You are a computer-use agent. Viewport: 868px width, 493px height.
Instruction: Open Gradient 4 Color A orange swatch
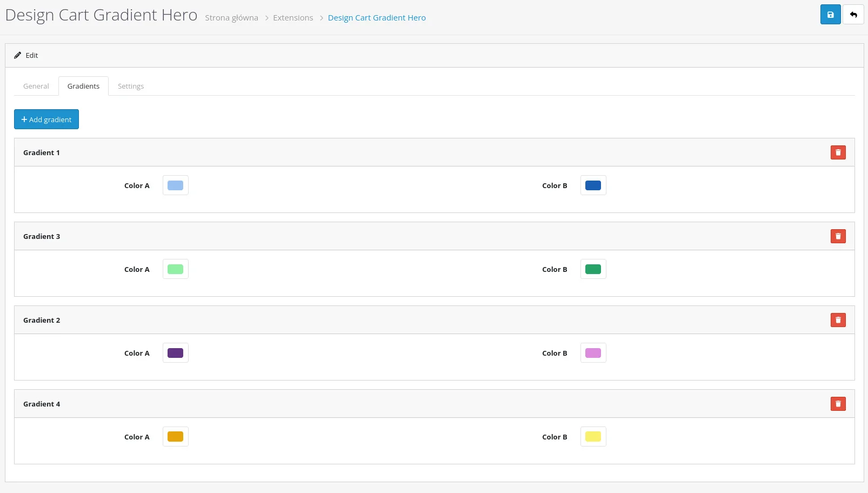[x=175, y=437]
